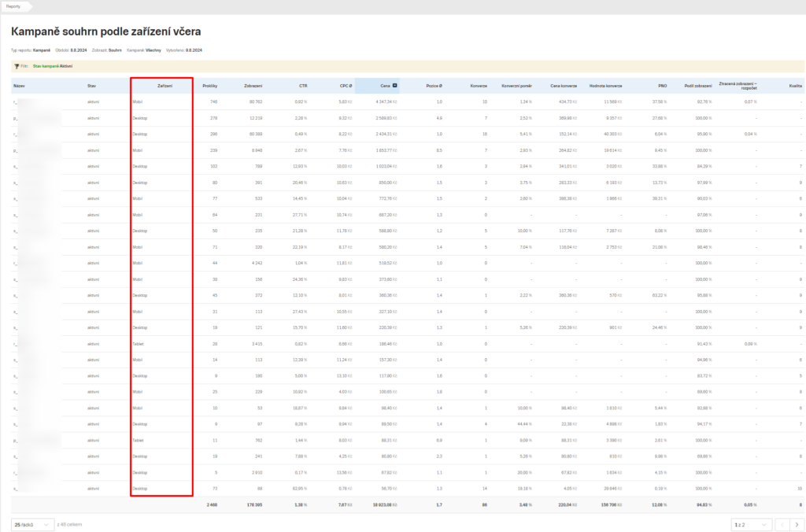Screen dimensions: 806x532
Task: Click the Stav kampaně Aktivní filter link
Action: [53, 66]
